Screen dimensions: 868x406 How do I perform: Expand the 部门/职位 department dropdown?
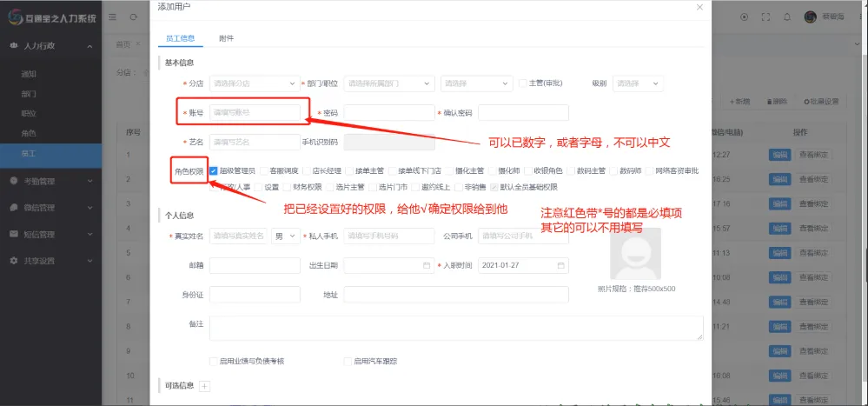coord(388,83)
